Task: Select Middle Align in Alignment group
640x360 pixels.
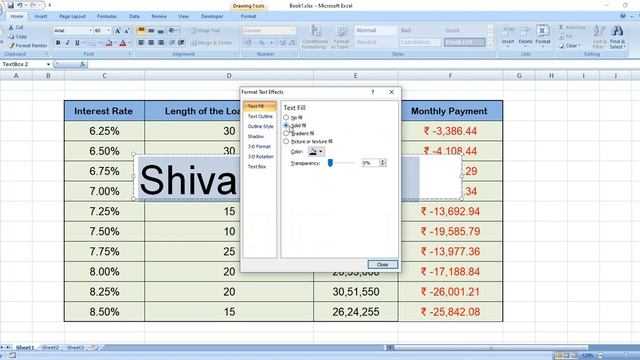Action: click(151, 31)
